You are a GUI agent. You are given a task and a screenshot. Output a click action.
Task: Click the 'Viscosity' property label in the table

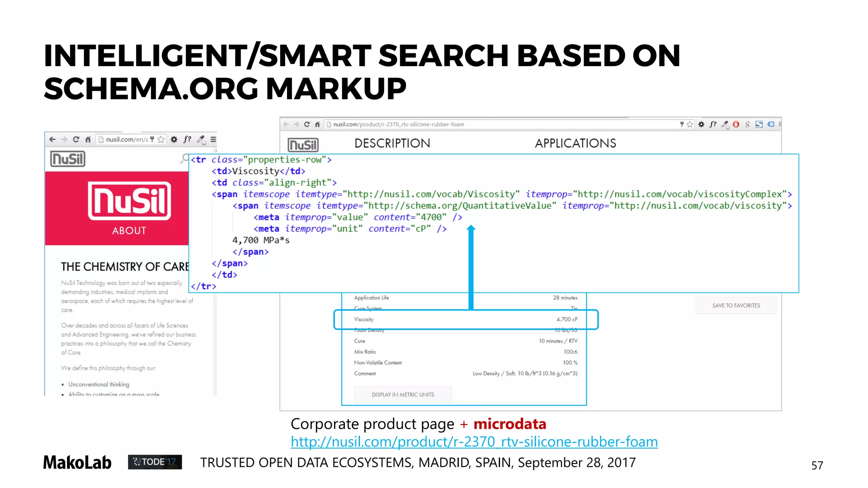[x=364, y=319]
